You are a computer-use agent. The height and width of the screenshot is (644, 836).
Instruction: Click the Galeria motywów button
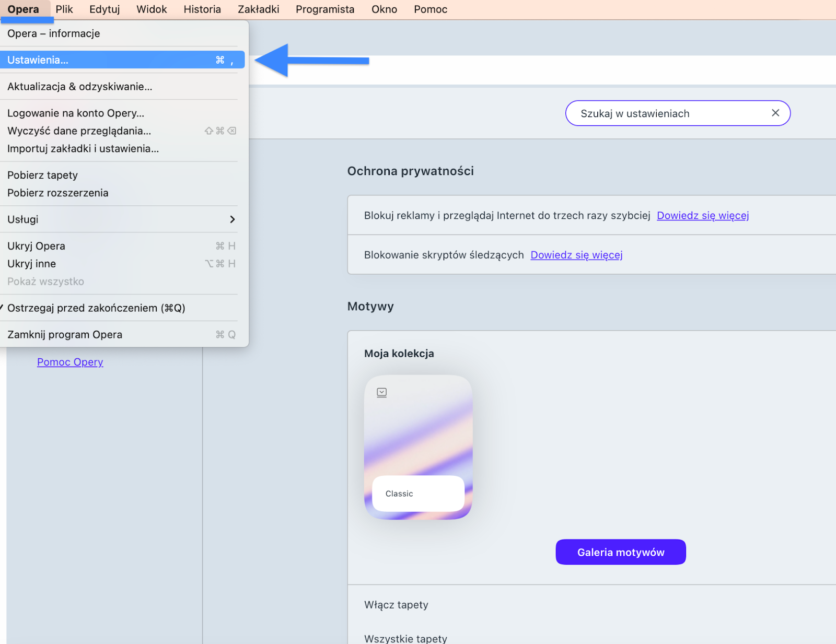pyautogui.click(x=621, y=552)
